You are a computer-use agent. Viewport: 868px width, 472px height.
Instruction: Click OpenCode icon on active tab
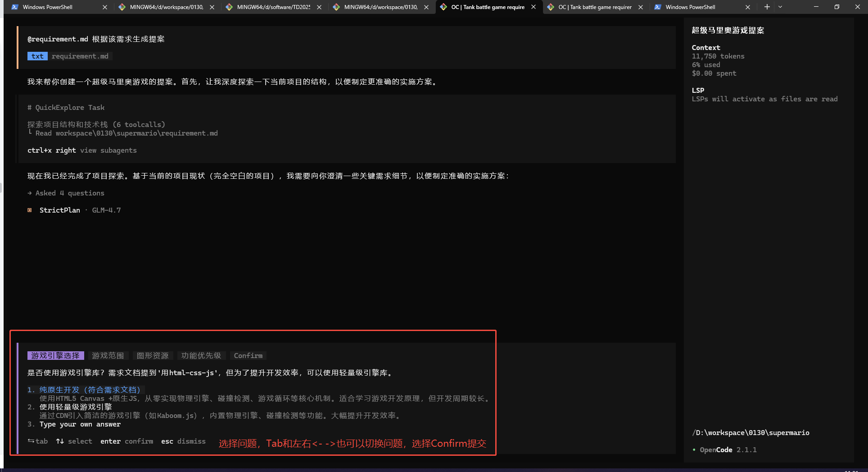click(443, 7)
